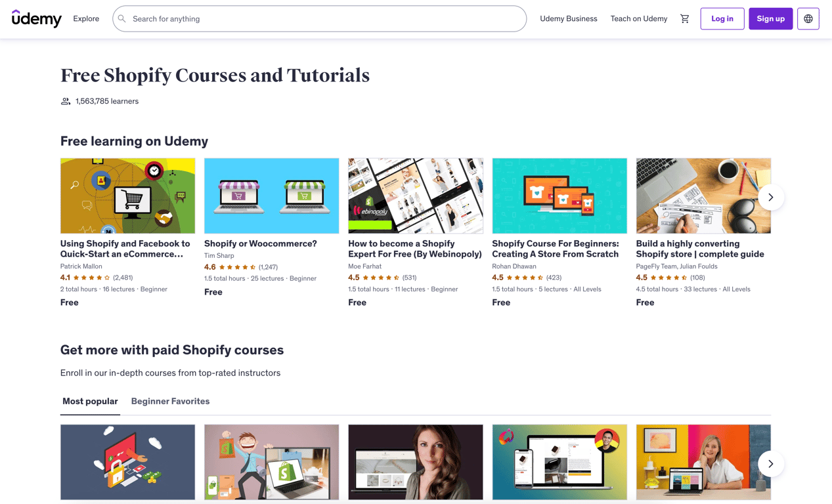Click the 4.1 star rating row
832x504 pixels.
click(x=97, y=278)
